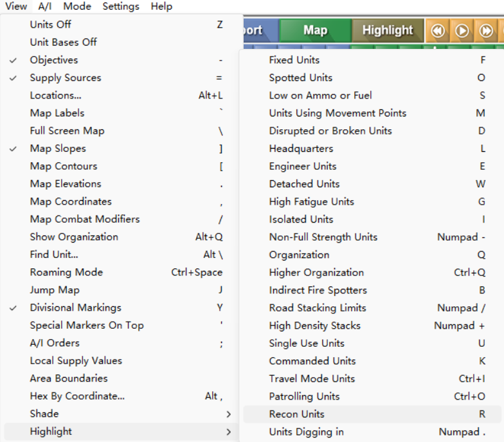This screenshot has width=504, height=442.
Task: Select Low on Ammo or Fuel
Action: point(320,95)
